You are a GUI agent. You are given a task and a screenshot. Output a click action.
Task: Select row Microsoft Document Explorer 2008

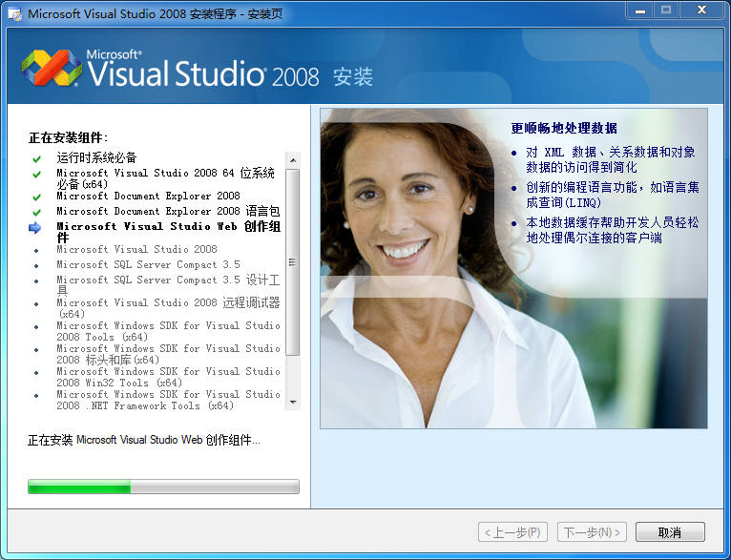tap(148, 196)
